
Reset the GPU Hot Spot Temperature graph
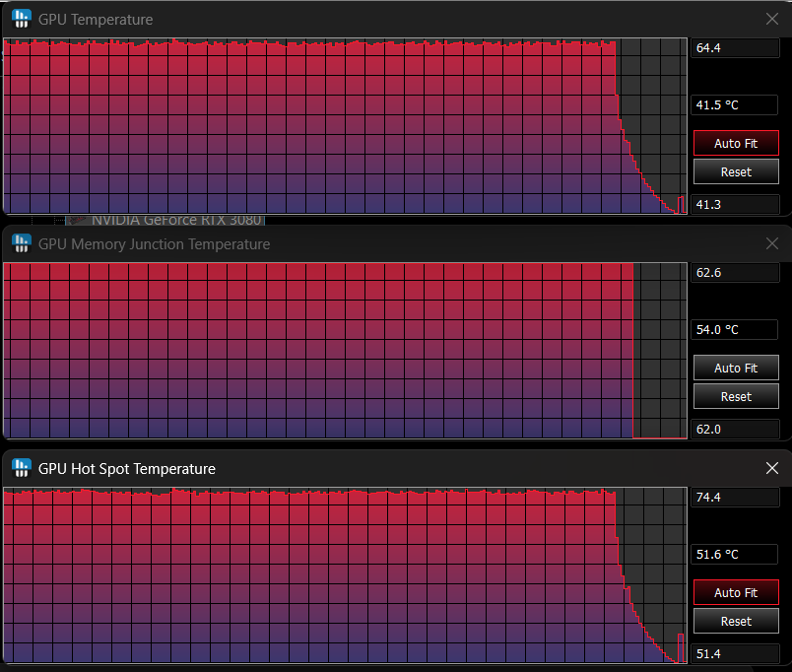coord(736,621)
